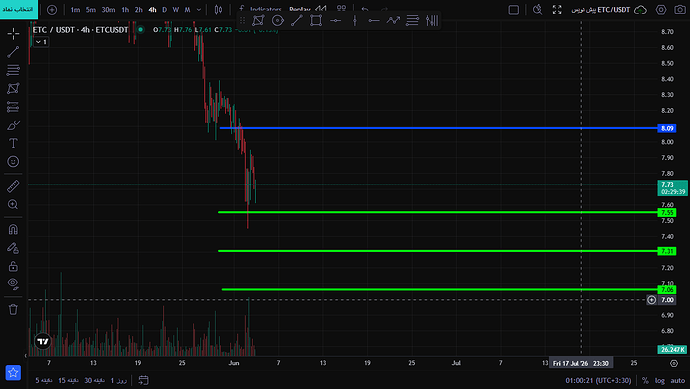Open the emoji icons tool

pos(13,161)
